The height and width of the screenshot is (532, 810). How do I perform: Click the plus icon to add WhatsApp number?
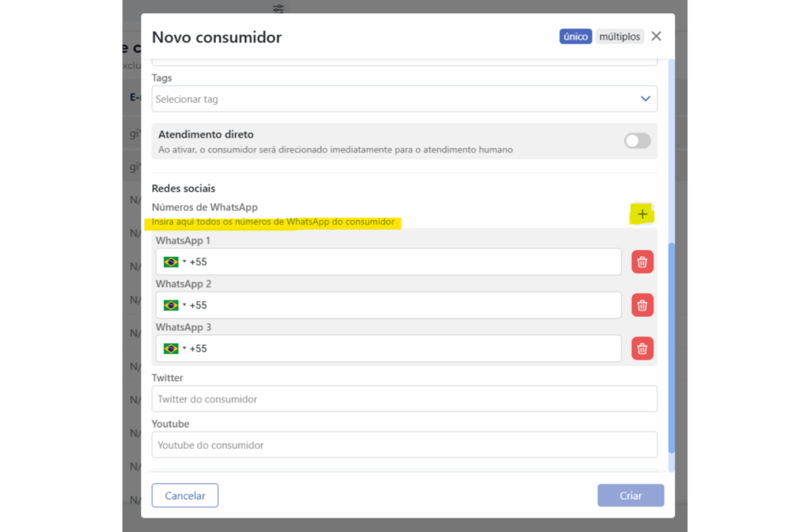click(x=642, y=214)
